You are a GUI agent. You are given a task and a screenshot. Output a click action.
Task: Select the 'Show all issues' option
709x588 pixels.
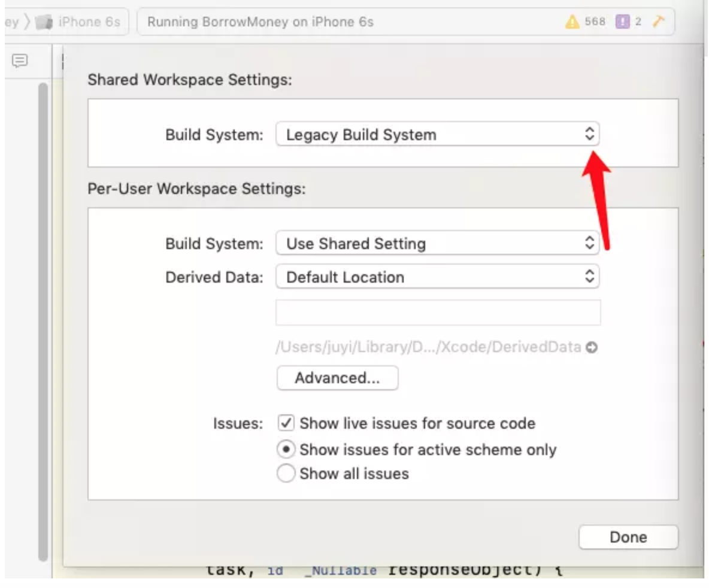[286, 473]
